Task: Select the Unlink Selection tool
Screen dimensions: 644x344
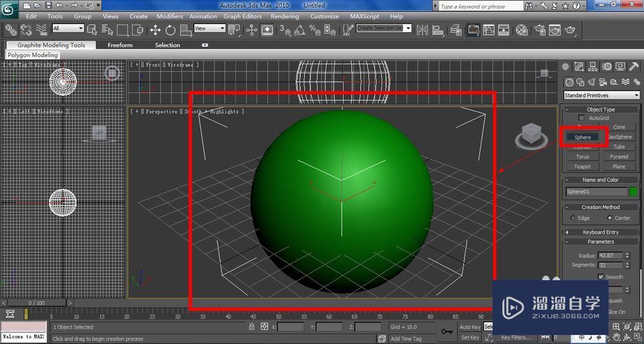Action: (26, 30)
